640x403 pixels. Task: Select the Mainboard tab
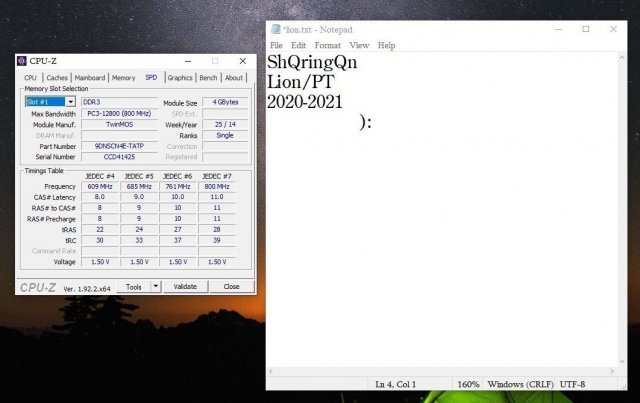(x=90, y=77)
